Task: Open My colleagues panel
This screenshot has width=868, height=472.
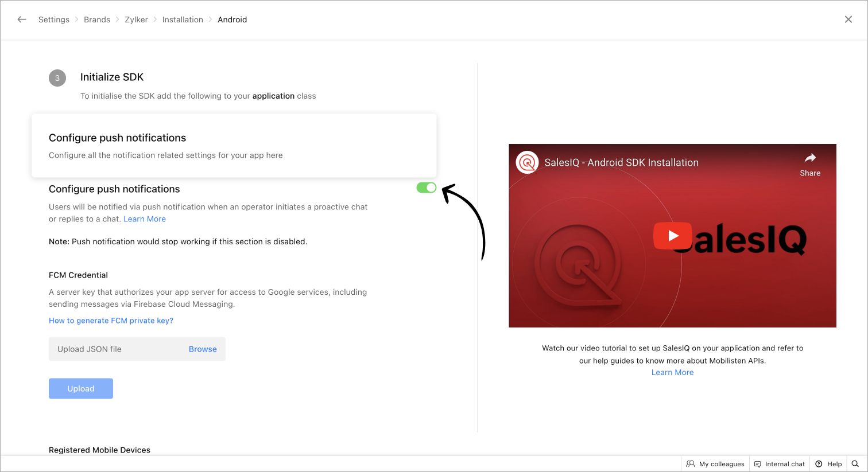Action: point(715,464)
